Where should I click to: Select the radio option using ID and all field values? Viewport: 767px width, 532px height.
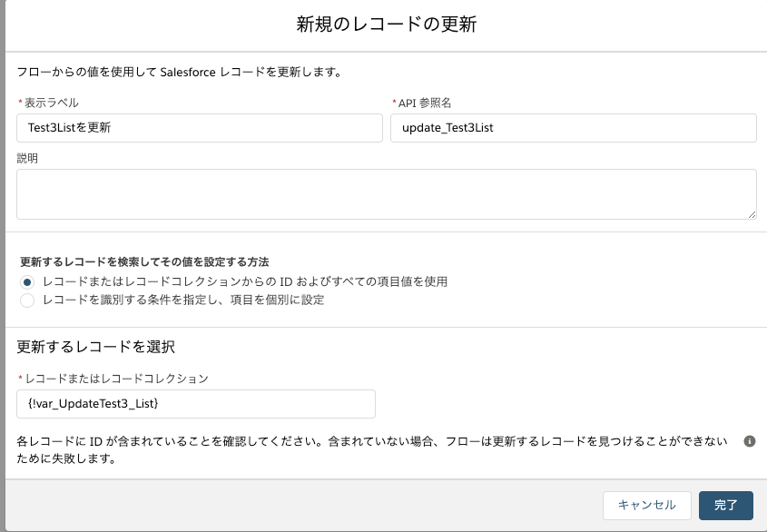27,282
